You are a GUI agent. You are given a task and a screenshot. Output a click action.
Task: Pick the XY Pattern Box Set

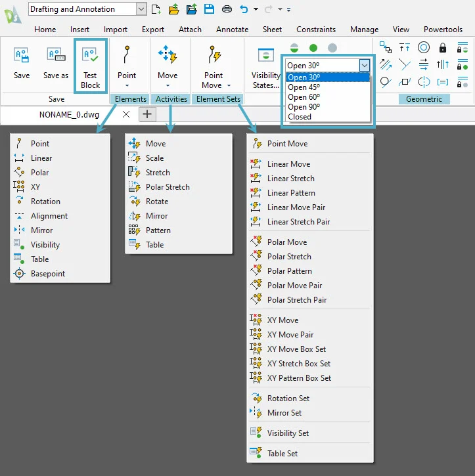click(299, 378)
